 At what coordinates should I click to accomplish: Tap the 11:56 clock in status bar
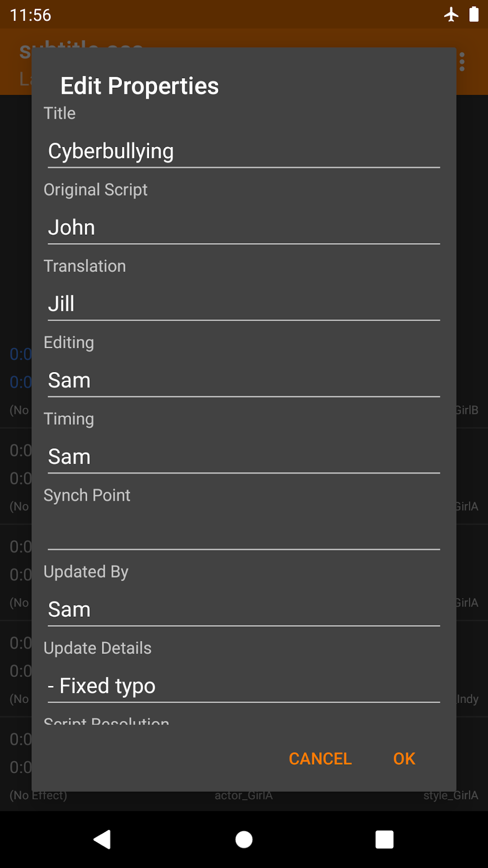[x=30, y=15]
